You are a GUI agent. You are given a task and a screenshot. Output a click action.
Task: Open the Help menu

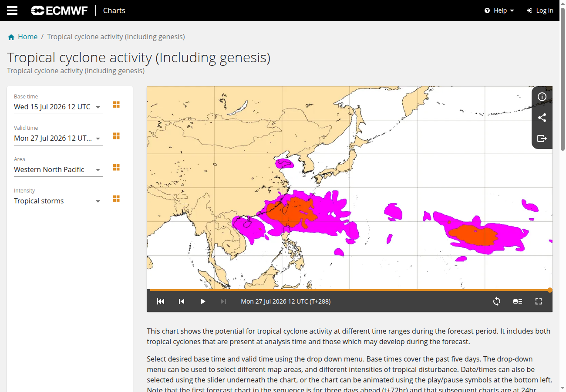[499, 10]
